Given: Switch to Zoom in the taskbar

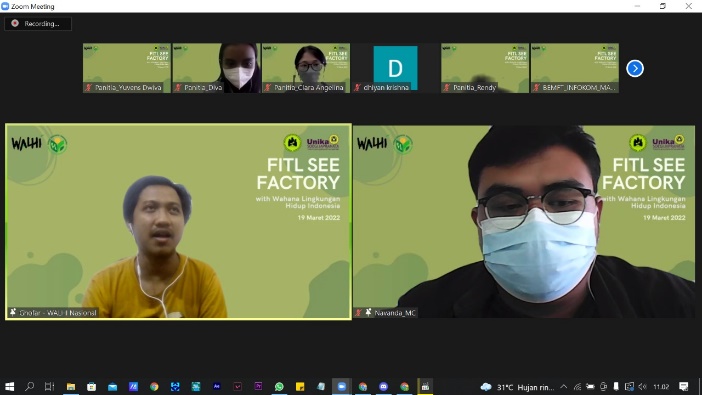Looking at the screenshot, I should coord(342,386).
